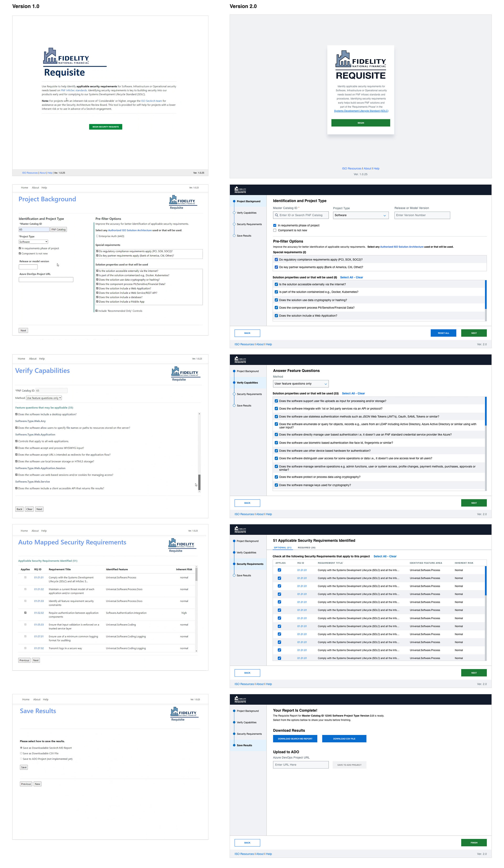Expand Project Type dropdown with the chevron arrow
The width and height of the screenshot is (504, 868).
[385, 216]
